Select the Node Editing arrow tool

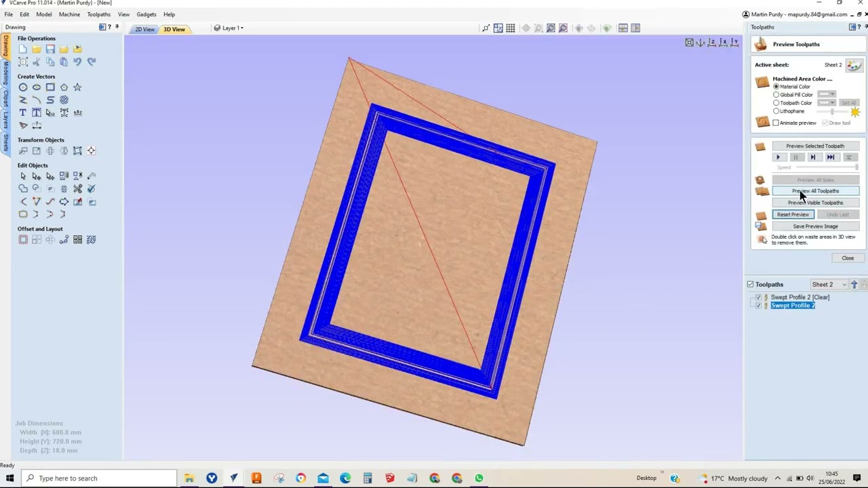pos(37,176)
